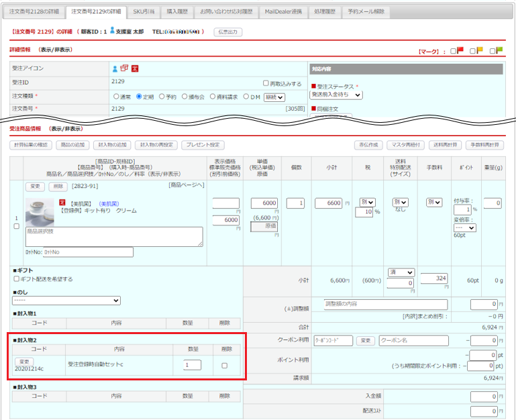
Task: Enable the ギフト配送を希望する checkbox
Action: click(x=17, y=278)
